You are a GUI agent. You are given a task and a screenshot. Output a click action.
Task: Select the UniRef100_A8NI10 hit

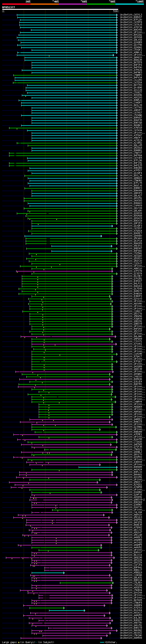pyautogui.click(x=131, y=269)
